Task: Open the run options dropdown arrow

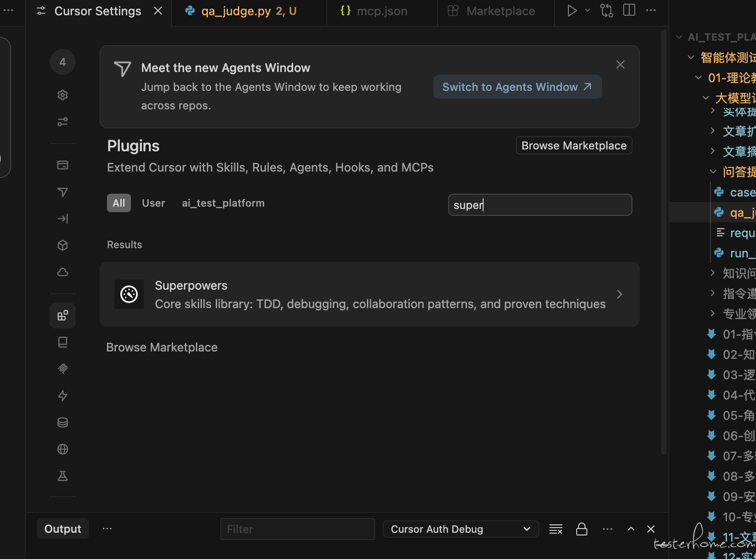Action: point(587,10)
